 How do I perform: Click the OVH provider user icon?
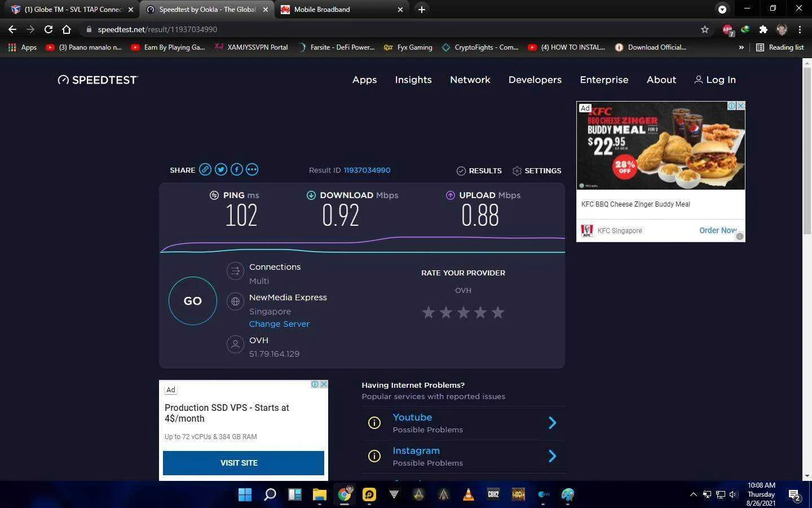[235, 344]
